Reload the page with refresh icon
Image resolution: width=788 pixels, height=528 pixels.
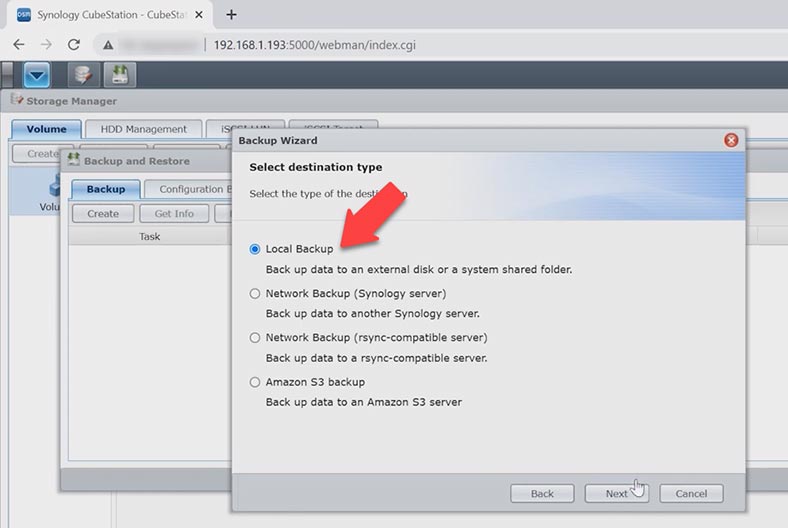pyautogui.click(x=74, y=45)
